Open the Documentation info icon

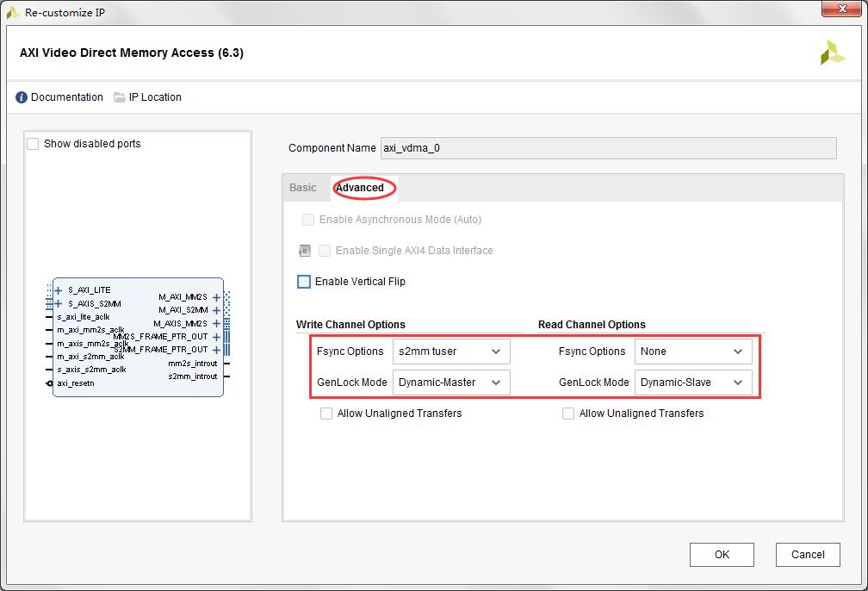click(x=21, y=97)
